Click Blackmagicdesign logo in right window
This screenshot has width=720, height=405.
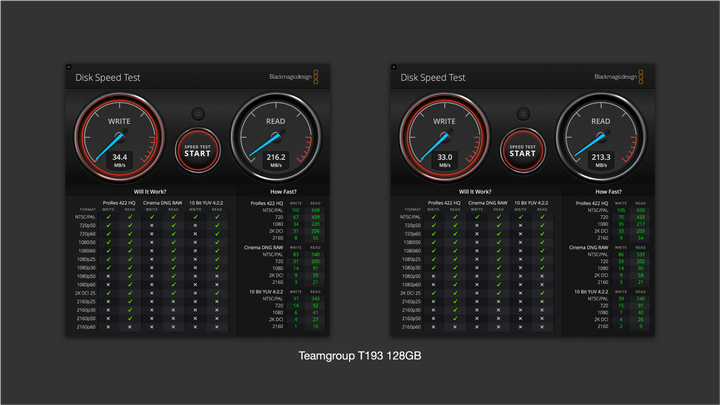(619, 77)
